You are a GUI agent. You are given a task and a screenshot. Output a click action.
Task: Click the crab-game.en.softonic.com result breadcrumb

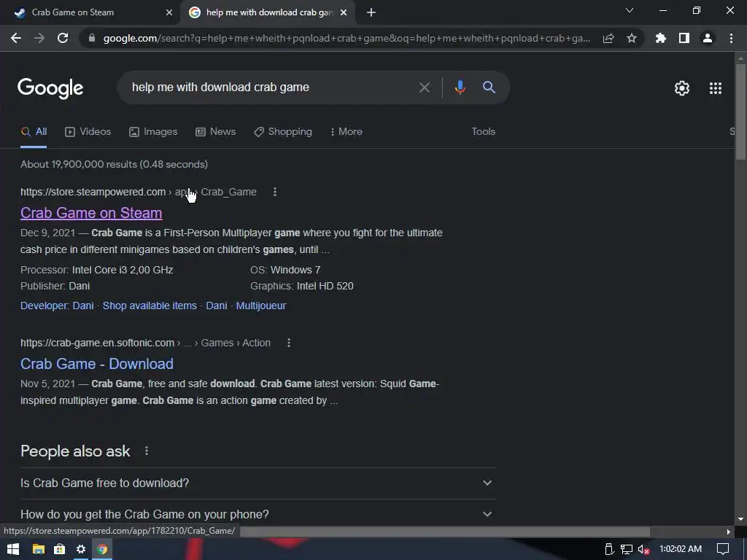coord(145,343)
